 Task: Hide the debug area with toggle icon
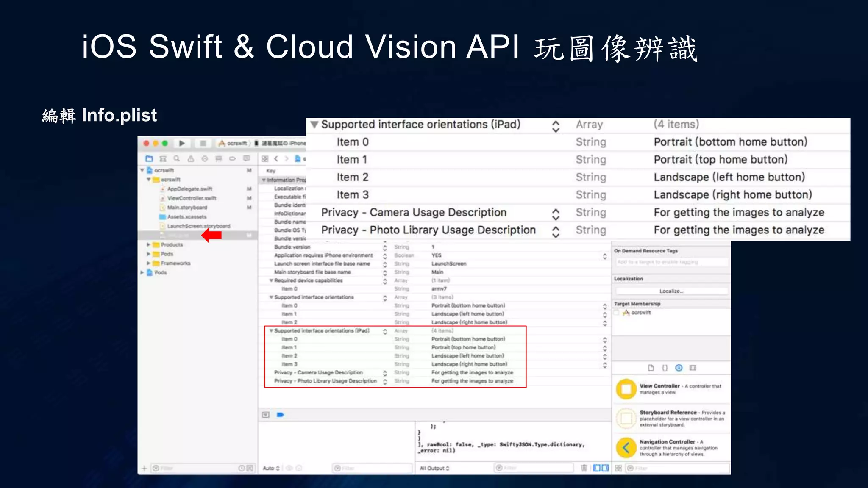point(266,415)
